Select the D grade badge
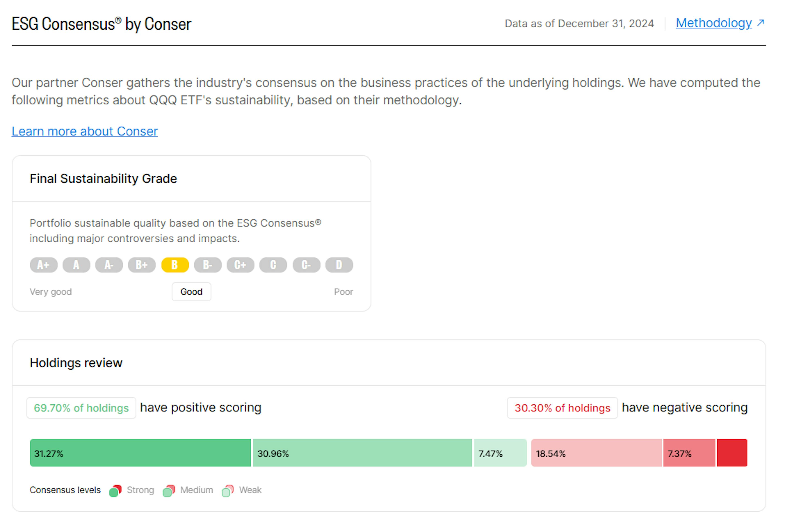This screenshot has width=785, height=532. tap(339, 265)
